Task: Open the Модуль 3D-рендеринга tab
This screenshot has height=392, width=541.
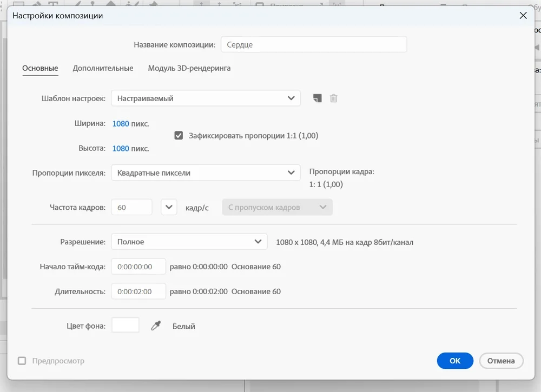Action: click(189, 68)
